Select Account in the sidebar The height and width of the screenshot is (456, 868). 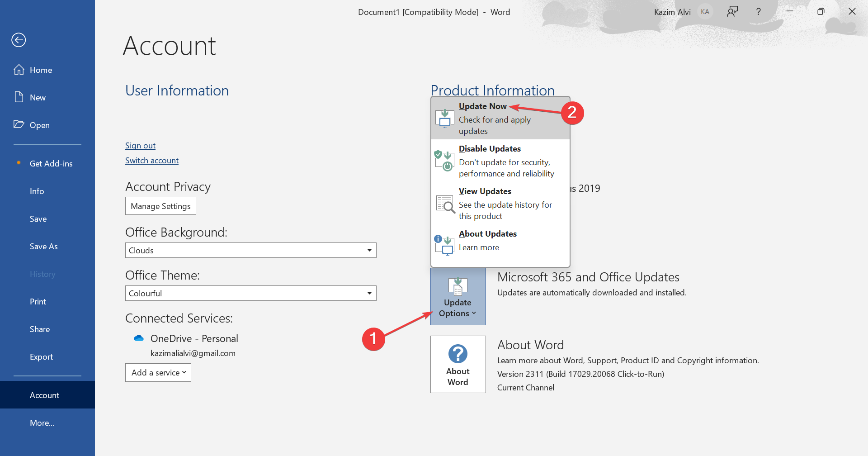point(47,395)
